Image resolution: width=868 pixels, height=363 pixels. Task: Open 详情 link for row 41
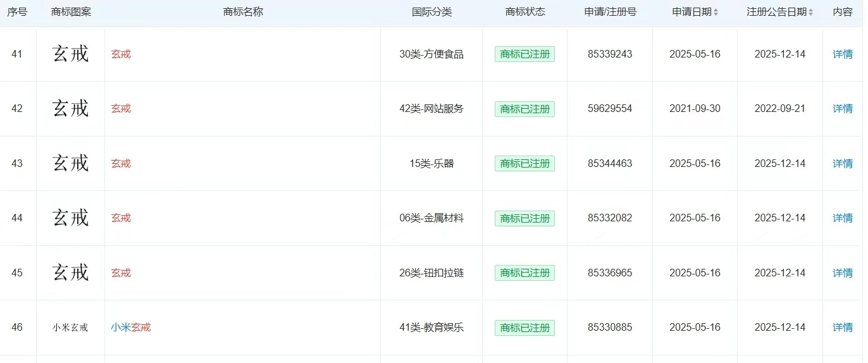[x=843, y=54]
